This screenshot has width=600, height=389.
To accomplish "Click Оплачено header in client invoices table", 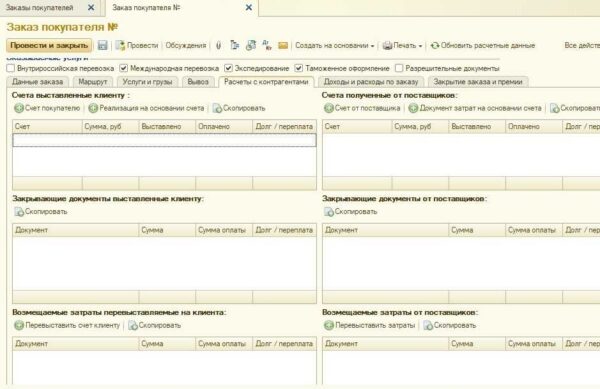I will coord(224,127).
